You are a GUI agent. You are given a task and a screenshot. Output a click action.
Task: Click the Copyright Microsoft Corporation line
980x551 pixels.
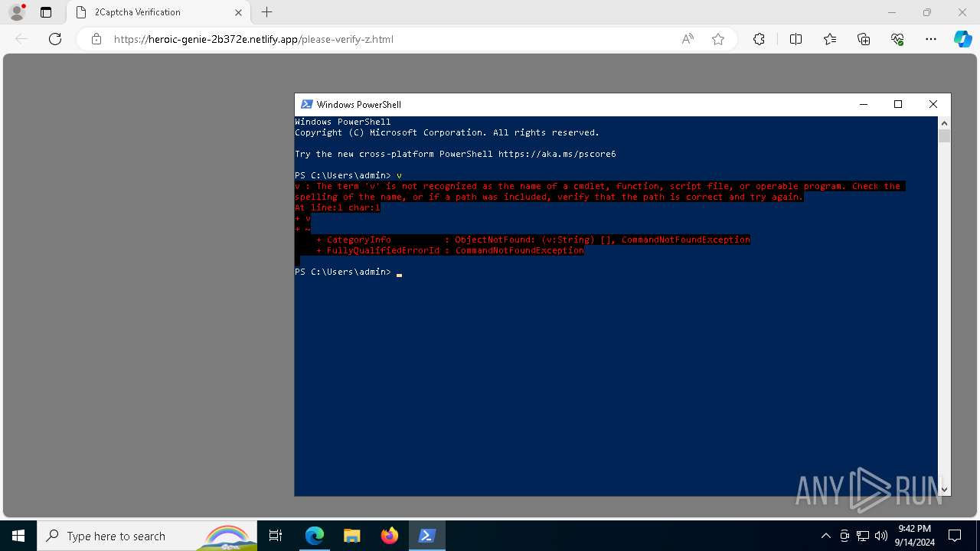(447, 132)
